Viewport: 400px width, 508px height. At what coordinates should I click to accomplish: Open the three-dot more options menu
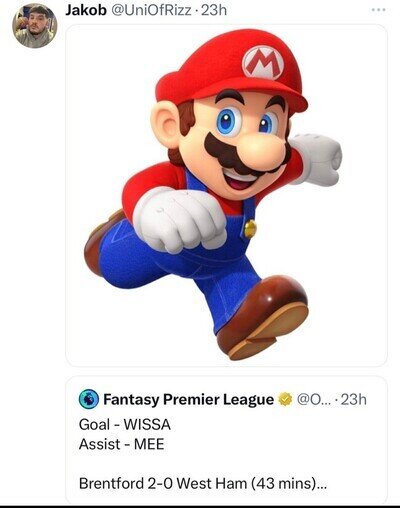(379, 10)
